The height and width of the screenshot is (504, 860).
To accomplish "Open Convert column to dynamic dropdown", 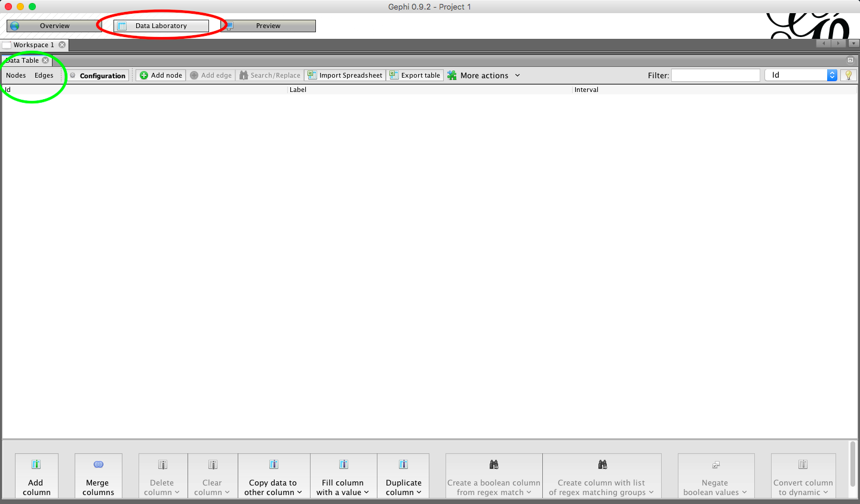I will (x=803, y=477).
